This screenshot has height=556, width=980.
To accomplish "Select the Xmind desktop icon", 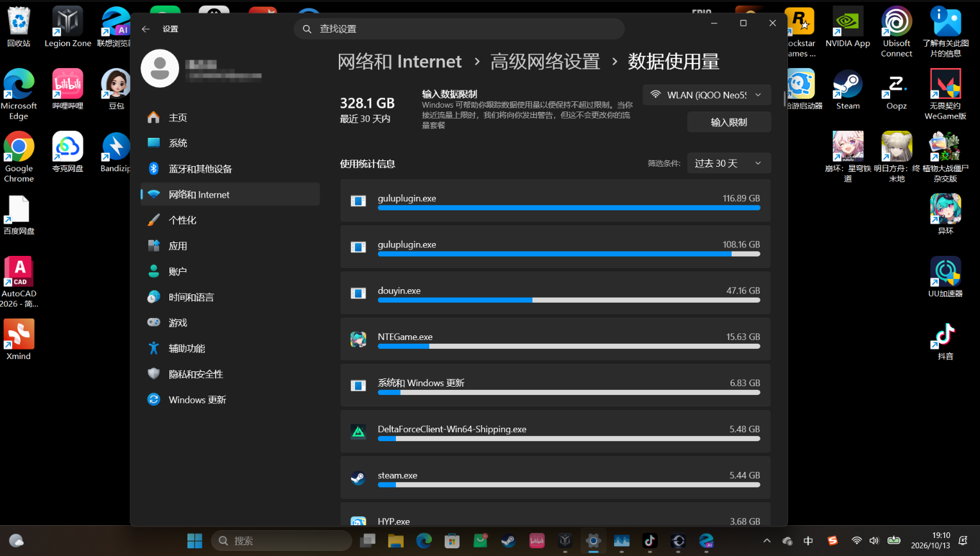I will click(19, 340).
